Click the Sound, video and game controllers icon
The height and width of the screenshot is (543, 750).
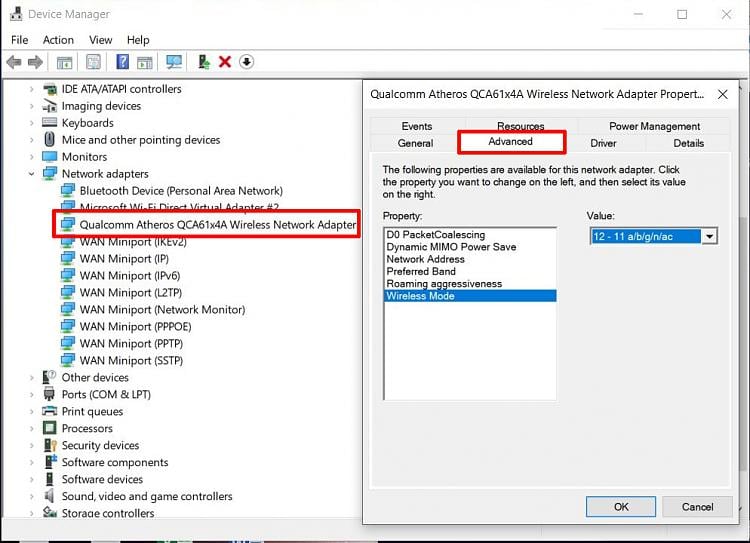click(x=49, y=496)
